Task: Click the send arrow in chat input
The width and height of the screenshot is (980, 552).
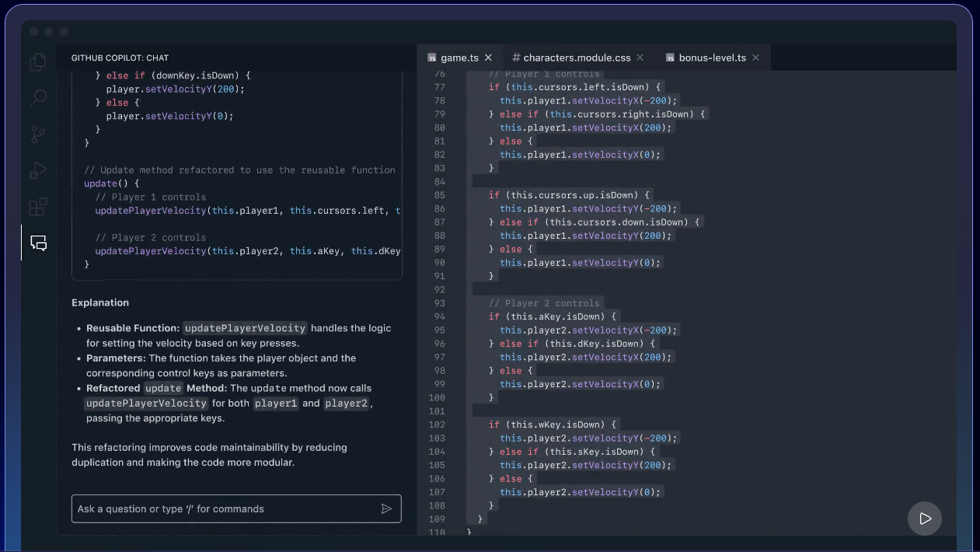Action: coord(386,508)
